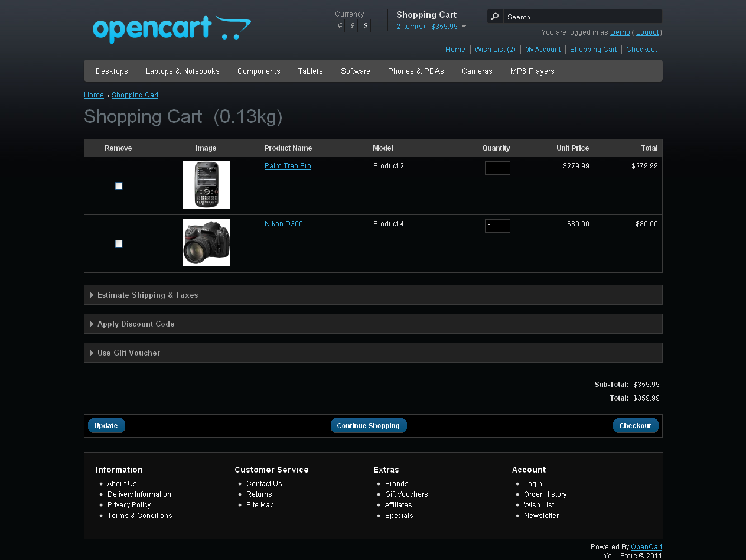Click the OpenCart logo
Viewport: 746px width, 560px height.
point(171,29)
